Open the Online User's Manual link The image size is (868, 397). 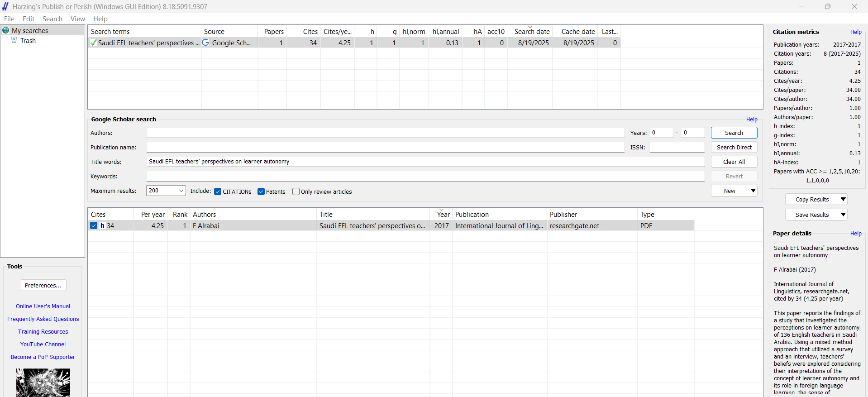pyautogui.click(x=43, y=306)
